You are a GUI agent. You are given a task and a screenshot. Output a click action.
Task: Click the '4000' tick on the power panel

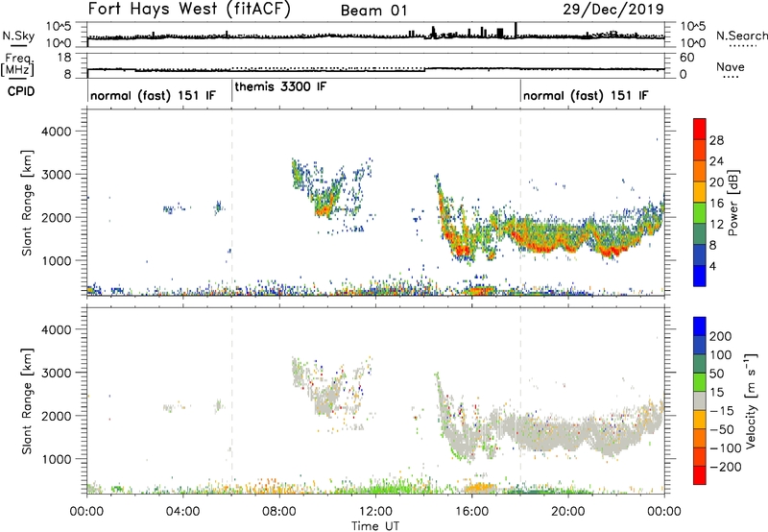(x=56, y=132)
